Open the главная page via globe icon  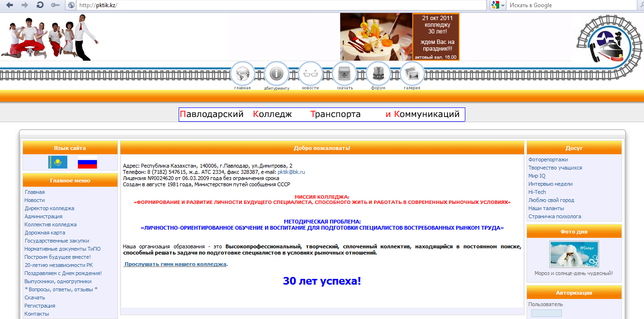(243, 74)
